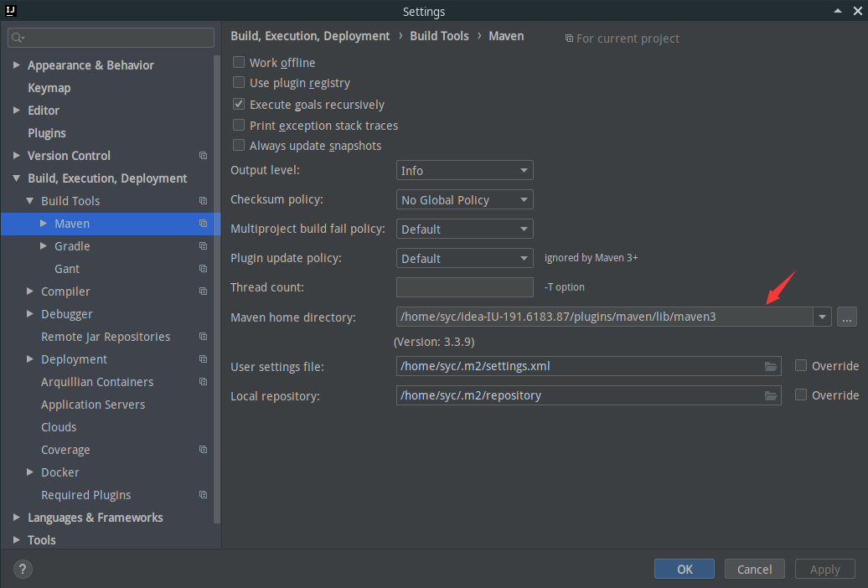Click Build Tools breadcrumb link

(440, 36)
